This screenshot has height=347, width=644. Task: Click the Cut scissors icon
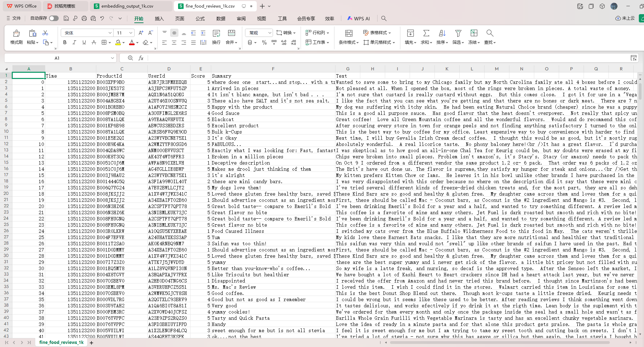click(x=45, y=33)
